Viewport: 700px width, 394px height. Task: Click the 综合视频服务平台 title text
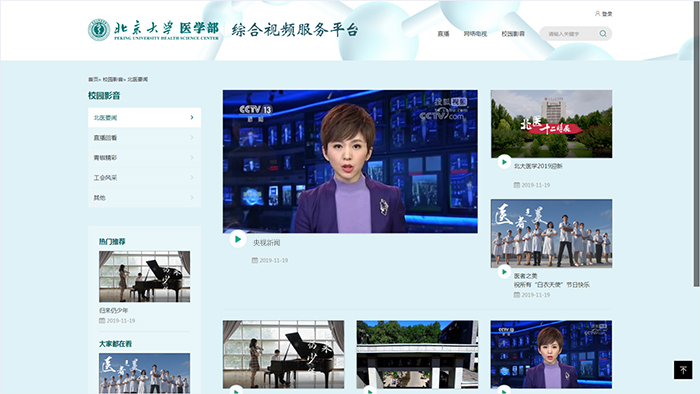(x=295, y=30)
